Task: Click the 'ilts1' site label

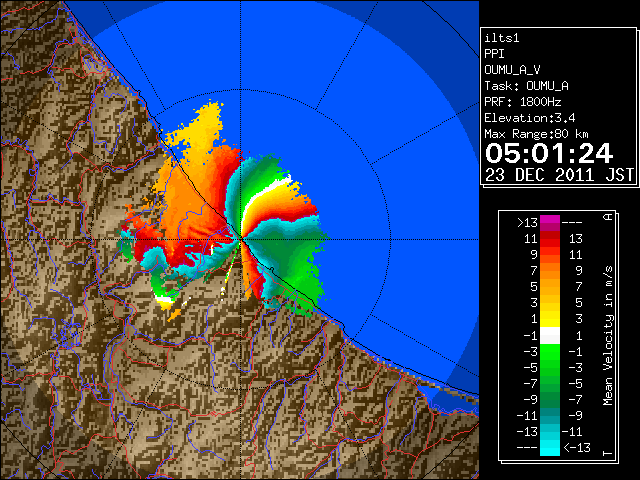Action: pos(502,38)
